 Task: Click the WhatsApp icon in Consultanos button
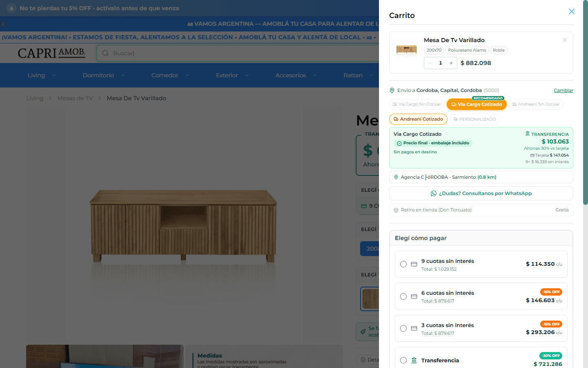434,193
